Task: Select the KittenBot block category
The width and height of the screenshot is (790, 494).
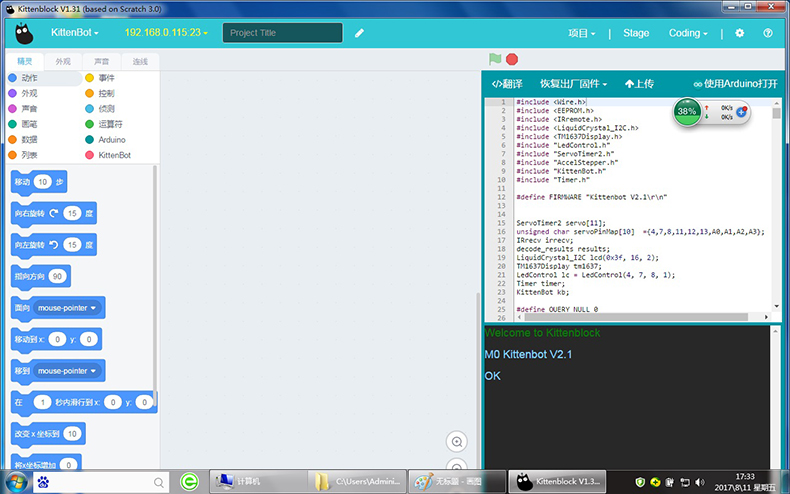Action: point(113,155)
